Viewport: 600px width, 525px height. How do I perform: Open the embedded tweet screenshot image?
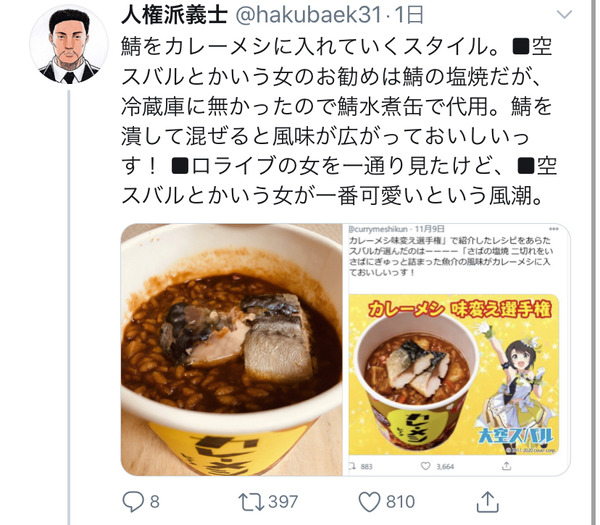pyautogui.click(x=457, y=349)
